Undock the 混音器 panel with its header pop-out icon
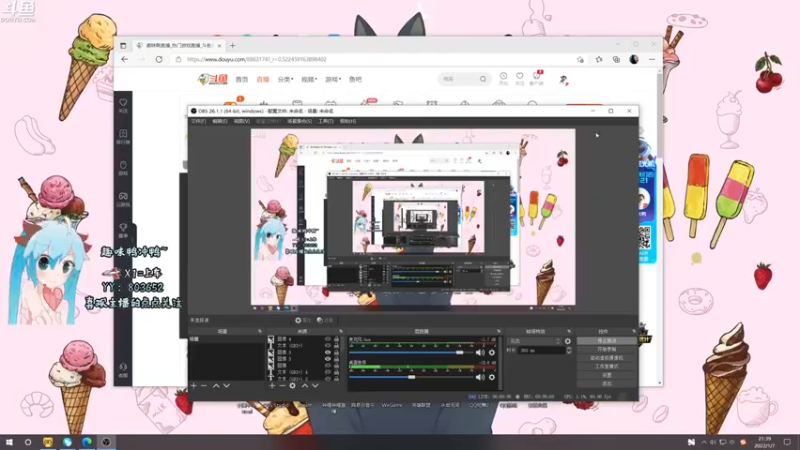The height and width of the screenshot is (450, 800). click(x=498, y=331)
